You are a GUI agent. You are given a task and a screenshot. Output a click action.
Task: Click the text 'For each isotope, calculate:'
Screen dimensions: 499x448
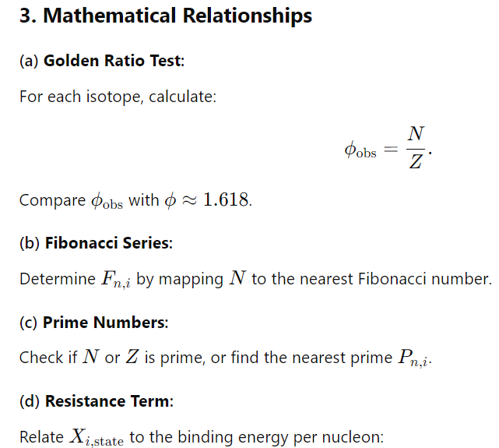(118, 97)
